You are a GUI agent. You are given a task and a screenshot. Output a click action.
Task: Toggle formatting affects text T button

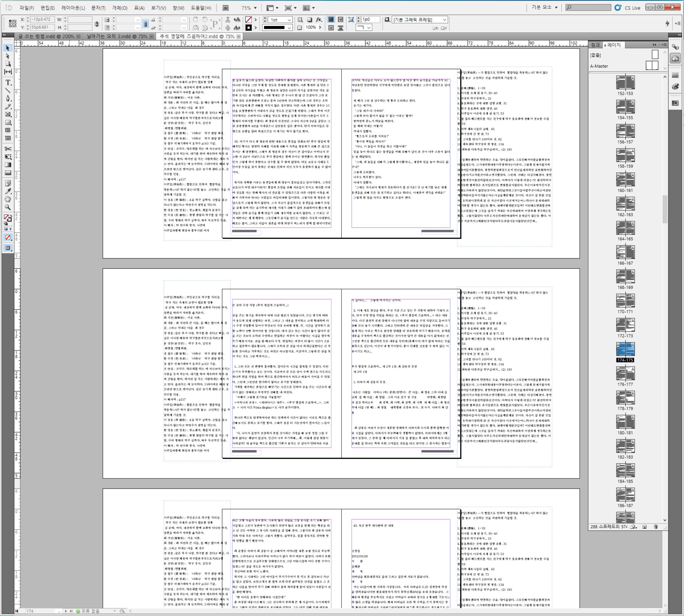pos(10,229)
